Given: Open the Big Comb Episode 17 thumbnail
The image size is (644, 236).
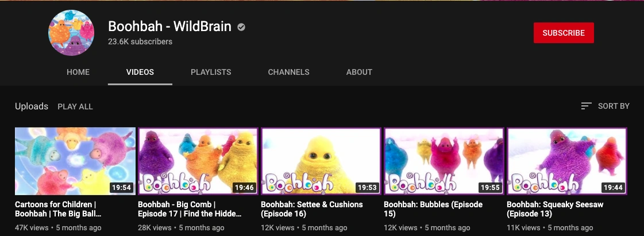Looking at the screenshot, I should (x=198, y=161).
